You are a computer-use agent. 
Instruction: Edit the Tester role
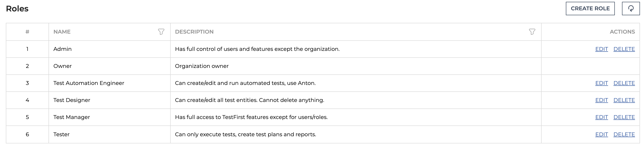click(x=602, y=134)
